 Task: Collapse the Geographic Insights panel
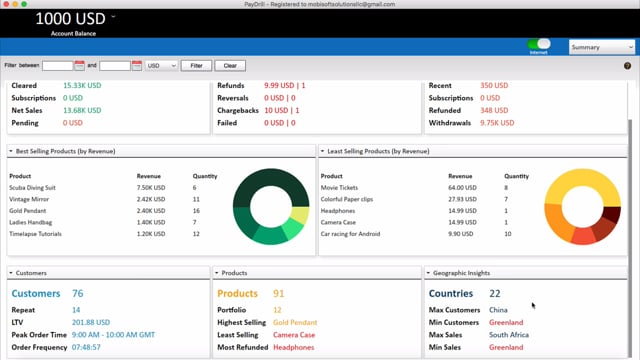(428, 273)
